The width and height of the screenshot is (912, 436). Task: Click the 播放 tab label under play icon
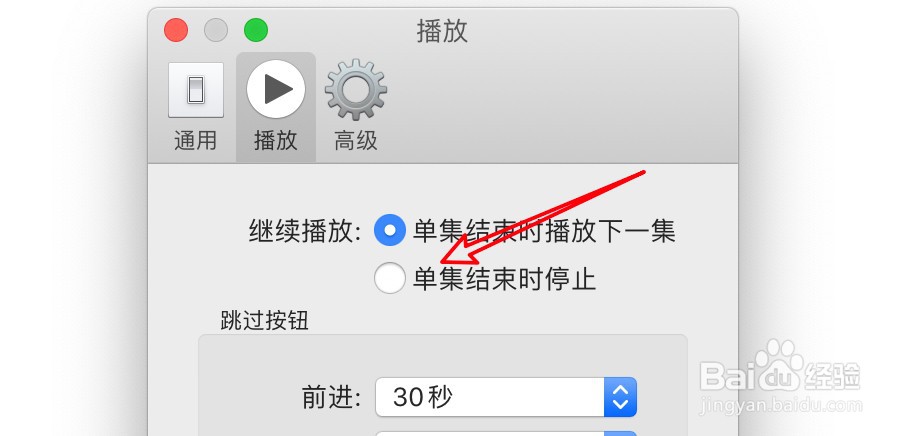click(x=276, y=141)
